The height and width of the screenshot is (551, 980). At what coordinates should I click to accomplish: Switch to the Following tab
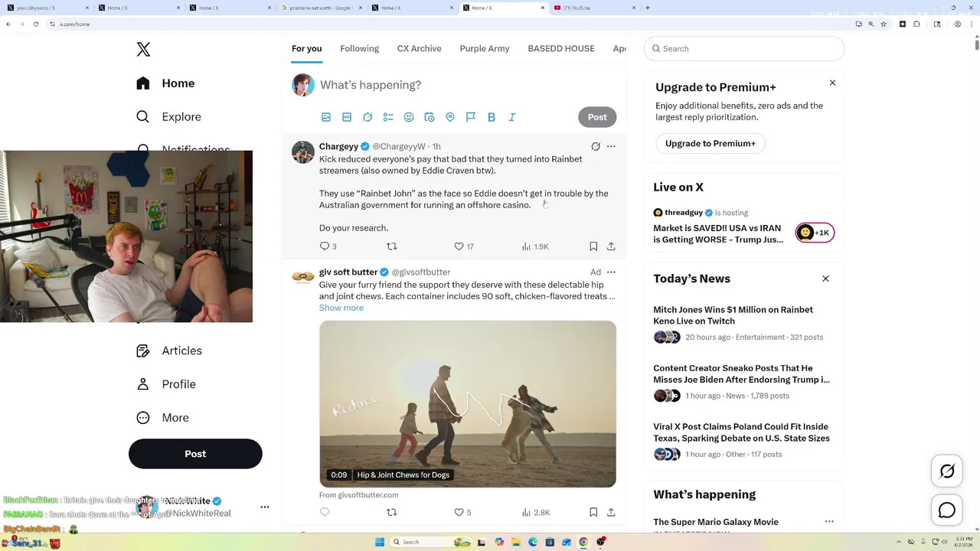click(359, 48)
